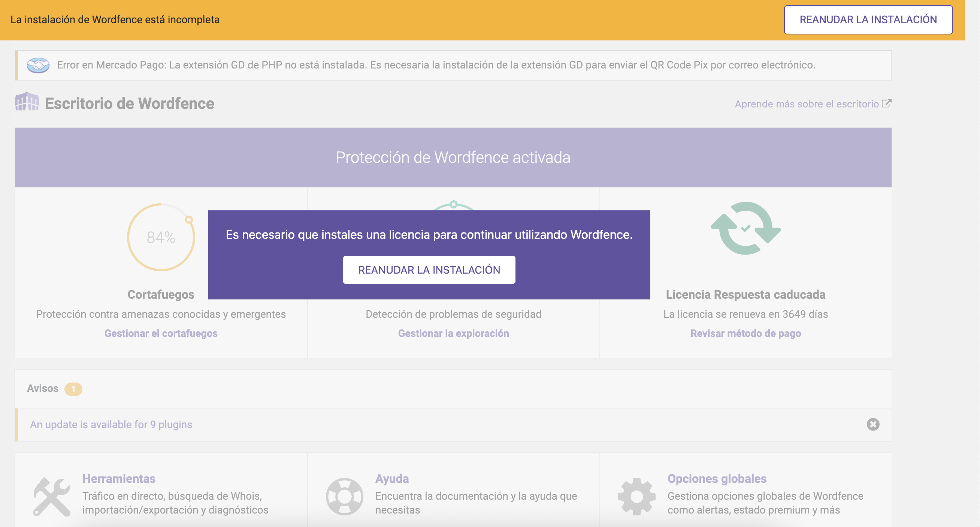Click the Herramientas wrench icon

pyautogui.click(x=52, y=496)
